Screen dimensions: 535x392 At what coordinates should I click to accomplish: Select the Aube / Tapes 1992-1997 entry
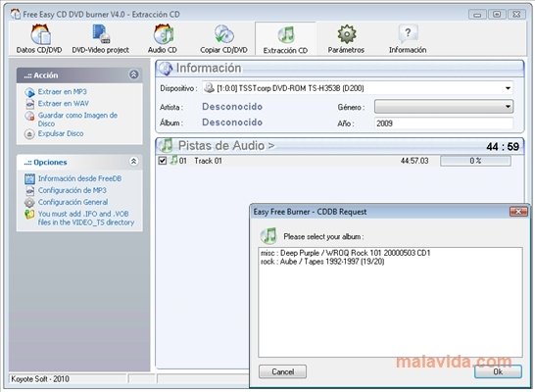click(322, 262)
